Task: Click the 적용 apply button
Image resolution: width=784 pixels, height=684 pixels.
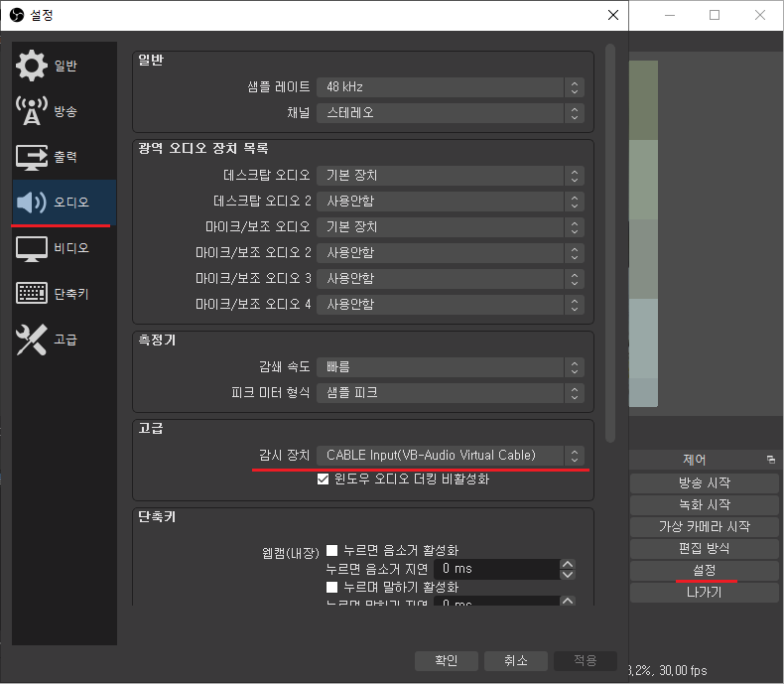Action: 586,661
